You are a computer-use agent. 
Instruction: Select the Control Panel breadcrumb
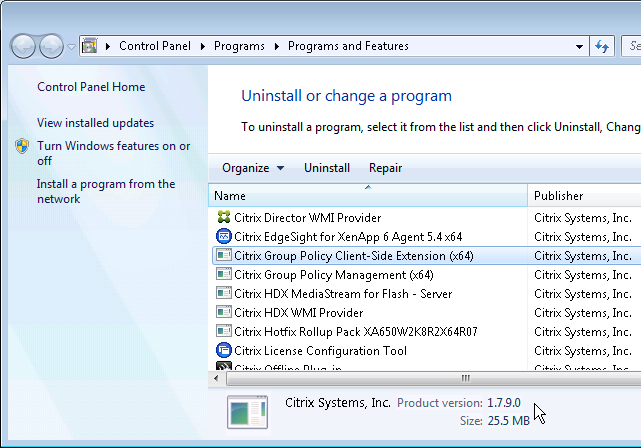pyautogui.click(x=155, y=46)
